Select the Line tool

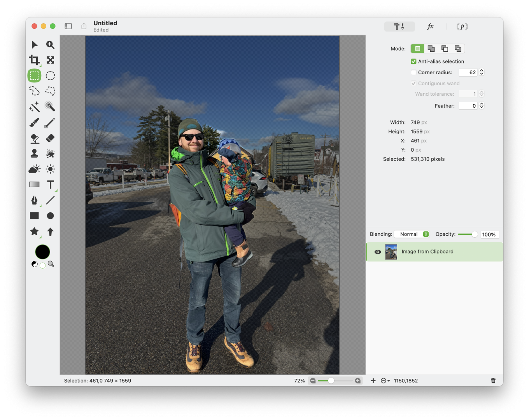tap(50, 200)
